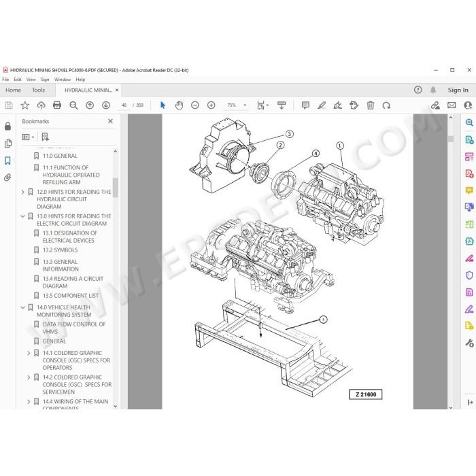
Task: Go to 13.2 SYMBOLS bookmark
Action: (x=60, y=250)
